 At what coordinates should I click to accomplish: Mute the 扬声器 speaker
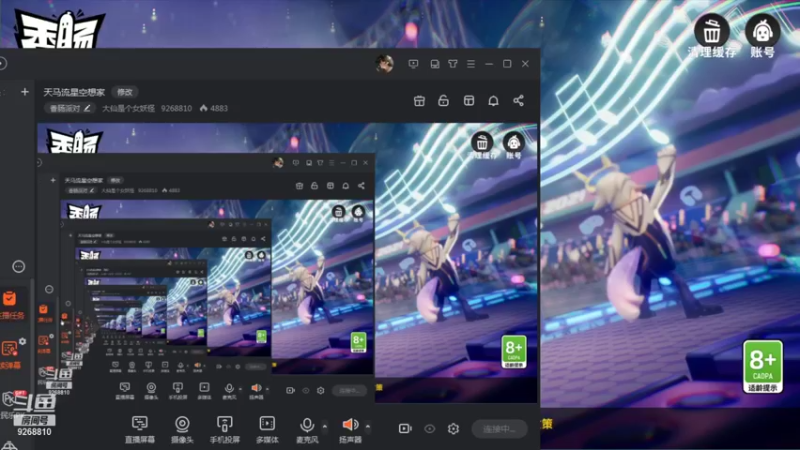(x=350, y=429)
